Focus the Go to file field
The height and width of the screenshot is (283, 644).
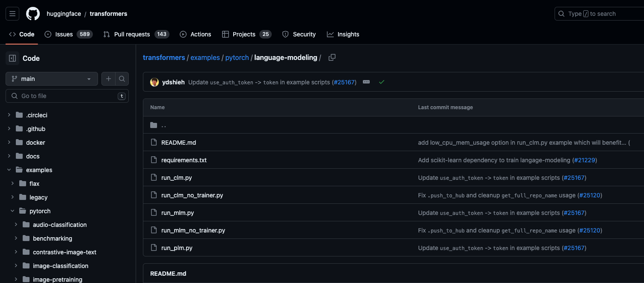pos(67,96)
